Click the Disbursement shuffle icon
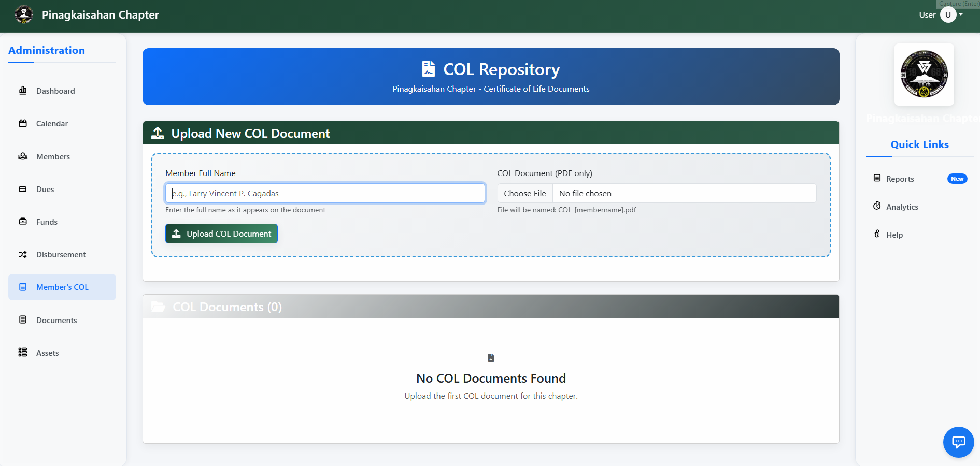980x466 pixels. pos(23,254)
